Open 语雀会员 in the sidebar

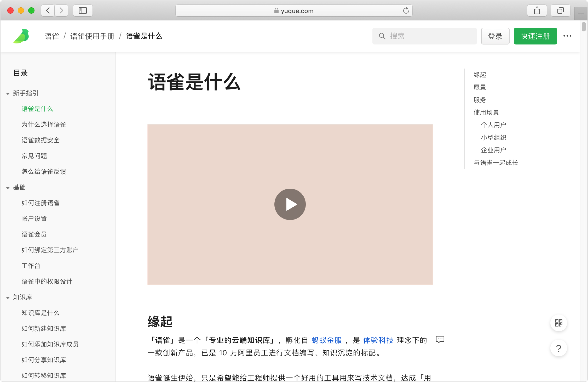pyautogui.click(x=34, y=234)
